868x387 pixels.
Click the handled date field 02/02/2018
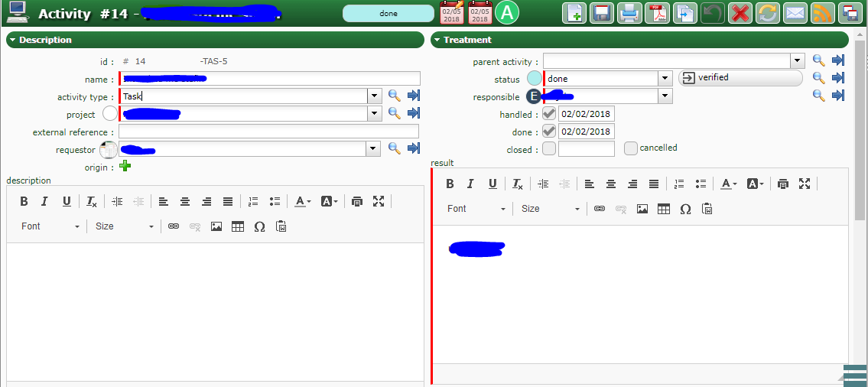(587, 114)
